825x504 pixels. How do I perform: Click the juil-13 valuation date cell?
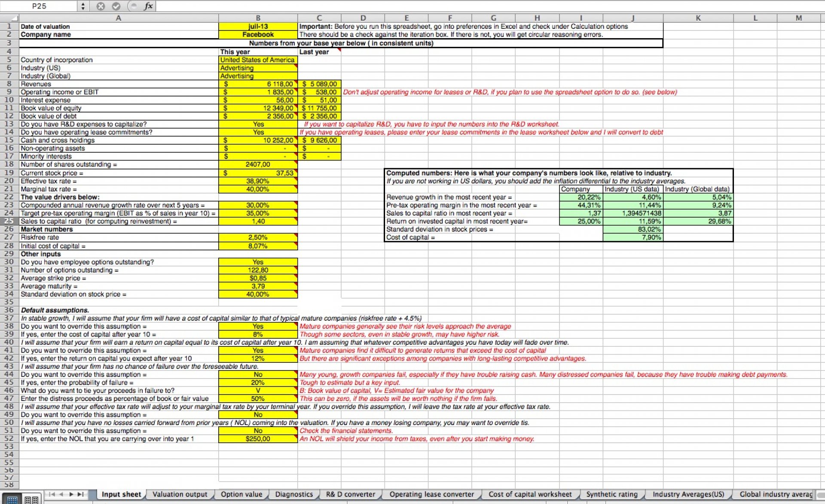[258, 26]
